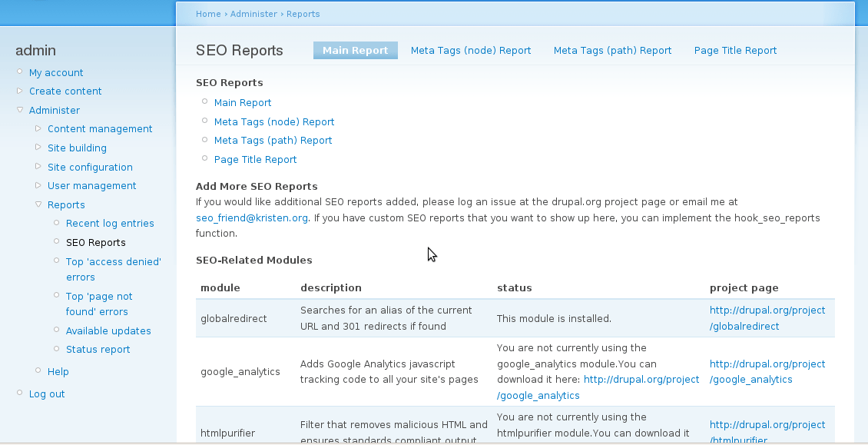This screenshot has width=868, height=445.
Task: Expand the Site configuration triangle
Action: [38, 166]
